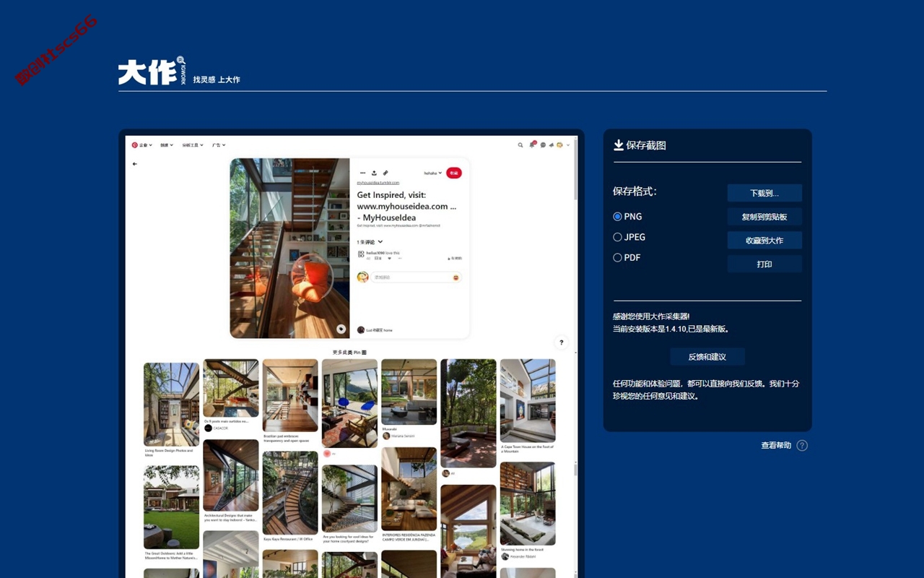
Task: Click the 下载到... download button
Action: coord(764,193)
